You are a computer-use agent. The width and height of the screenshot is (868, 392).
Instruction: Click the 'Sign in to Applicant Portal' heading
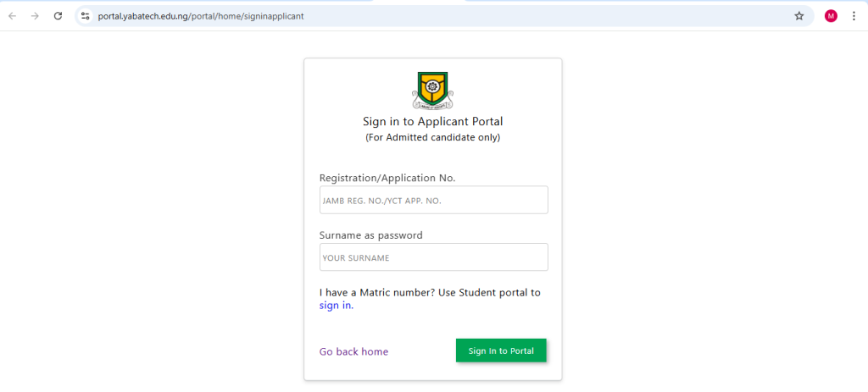click(x=432, y=121)
